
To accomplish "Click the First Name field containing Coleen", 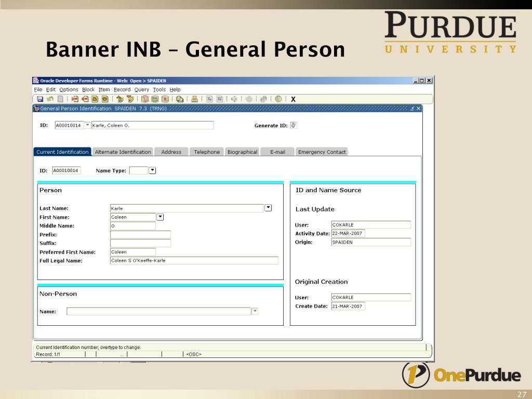I will pos(133,217).
